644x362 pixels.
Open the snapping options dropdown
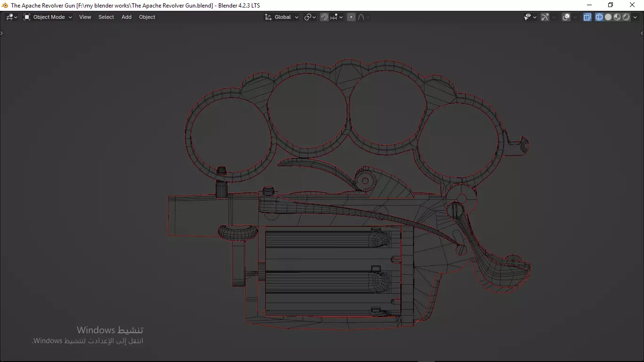(x=337, y=17)
